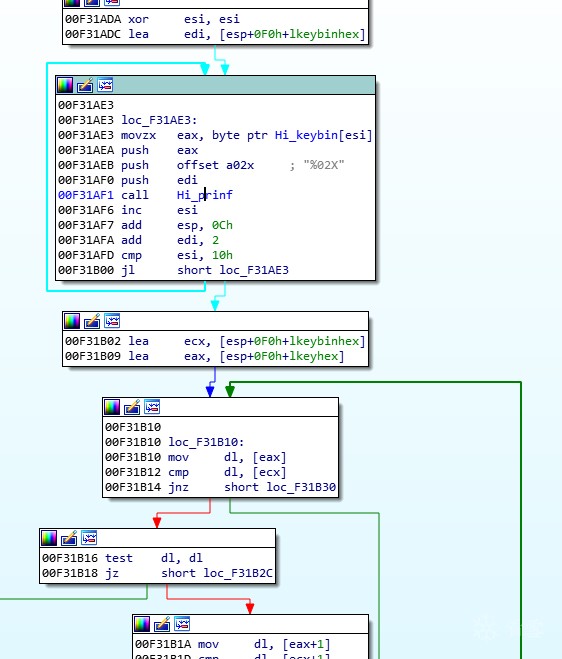This screenshot has width=562, height=659.
Task: Select lea ecx line at 00F31B02
Action: (215, 341)
